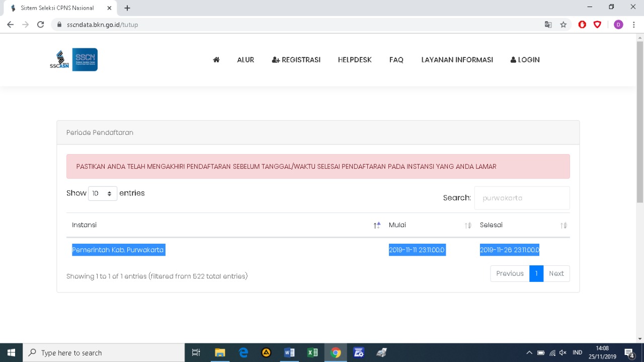Viewport: 644px width, 362px height.
Task: Open Microsoft Word from taskbar
Action: (289, 352)
